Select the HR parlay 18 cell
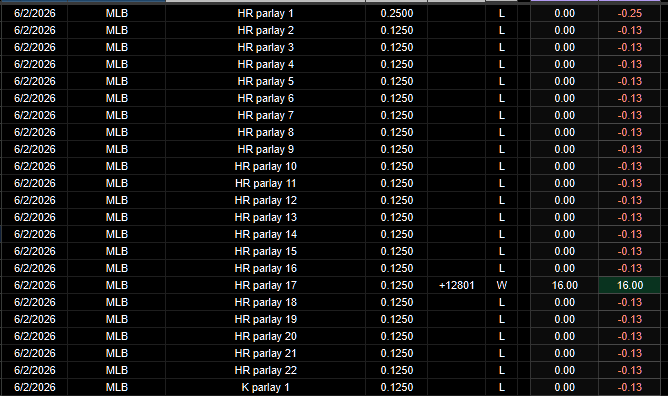Image resolution: width=668 pixels, height=396 pixels. [x=265, y=302]
